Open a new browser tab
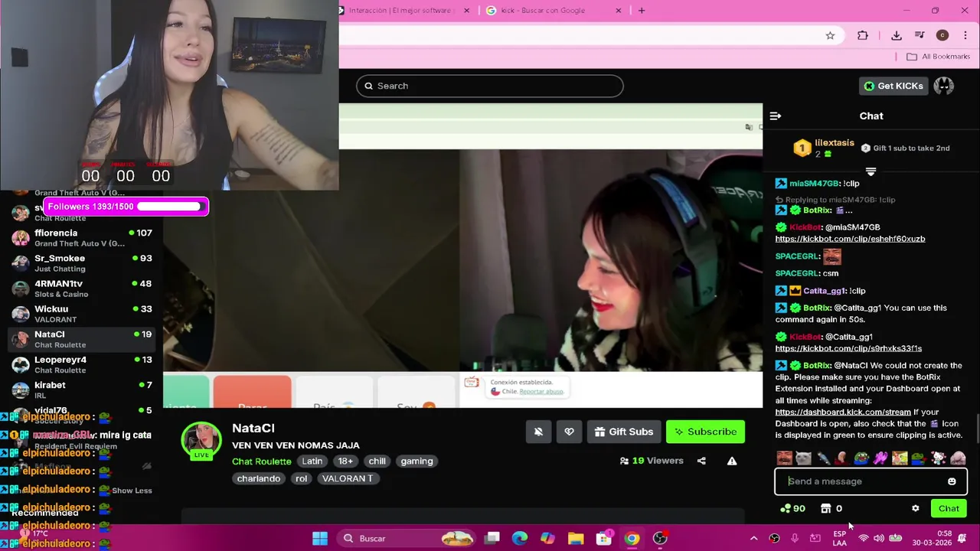This screenshot has height=551, width=980. (642, 10)
